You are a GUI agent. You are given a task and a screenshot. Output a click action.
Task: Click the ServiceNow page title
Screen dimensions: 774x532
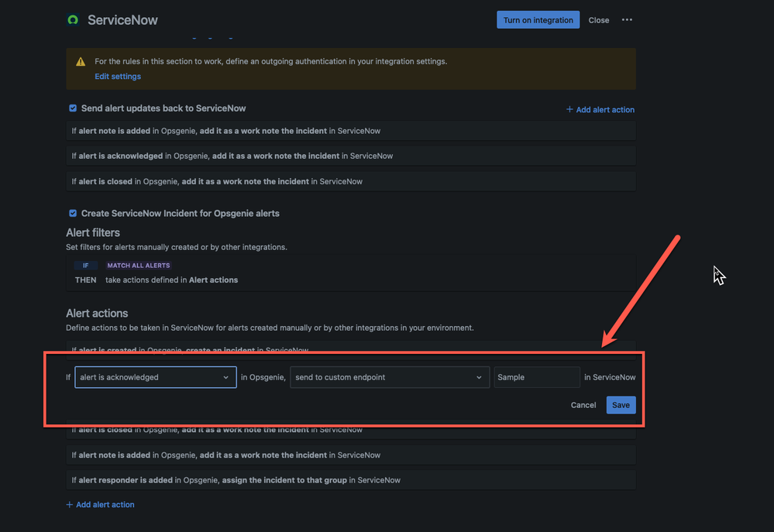pos(122,19)
